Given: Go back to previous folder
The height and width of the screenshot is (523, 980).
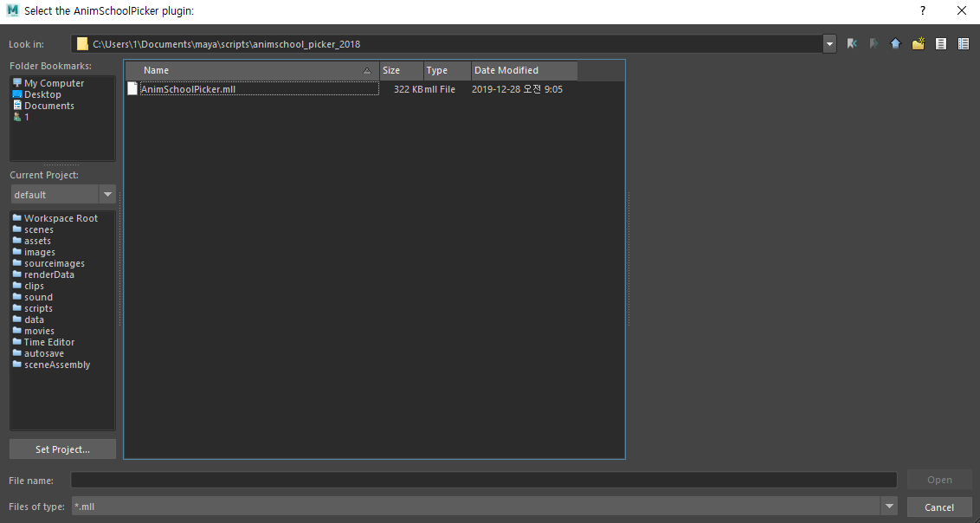Looking at the screenshot, I should pos(851,44).
